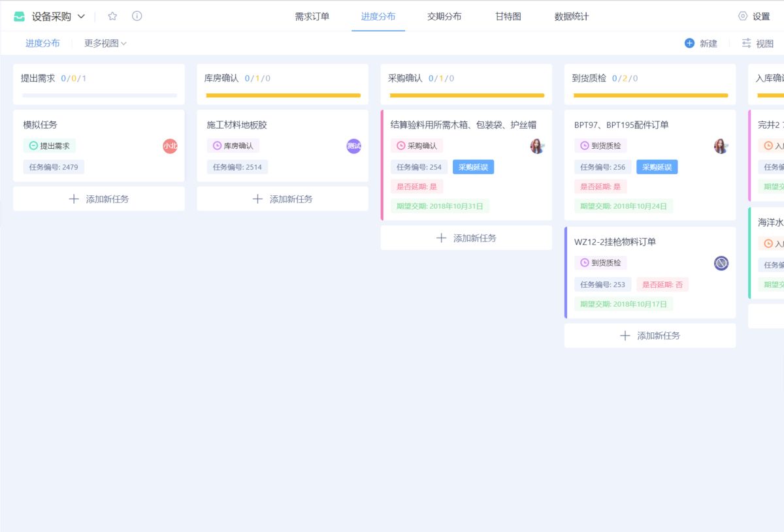The image size is (784, 532).
Task: Click the 到货质检 column yellow progress bar
Action: coord(651,95)
